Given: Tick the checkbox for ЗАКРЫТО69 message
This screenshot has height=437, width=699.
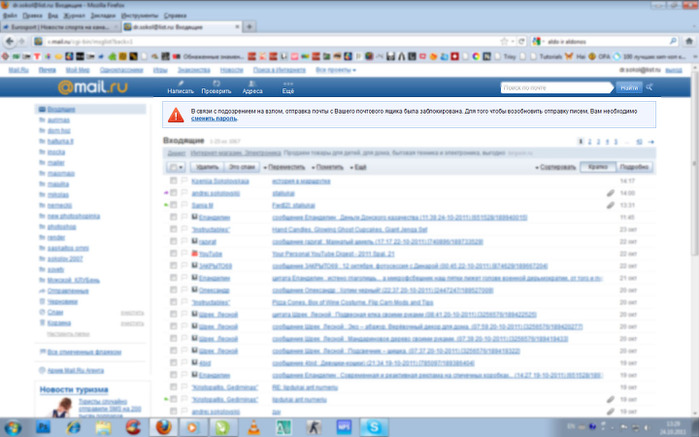Looking at the screenshot, I should [x=173, y=266].
